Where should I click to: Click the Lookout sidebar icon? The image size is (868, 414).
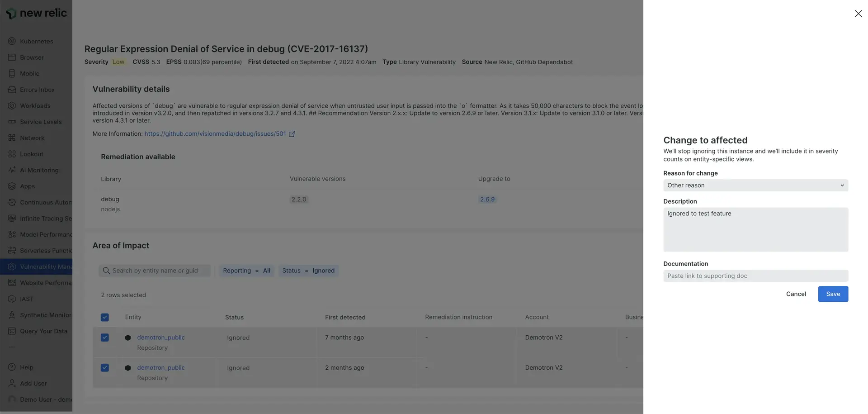click(x=12, y=154)
